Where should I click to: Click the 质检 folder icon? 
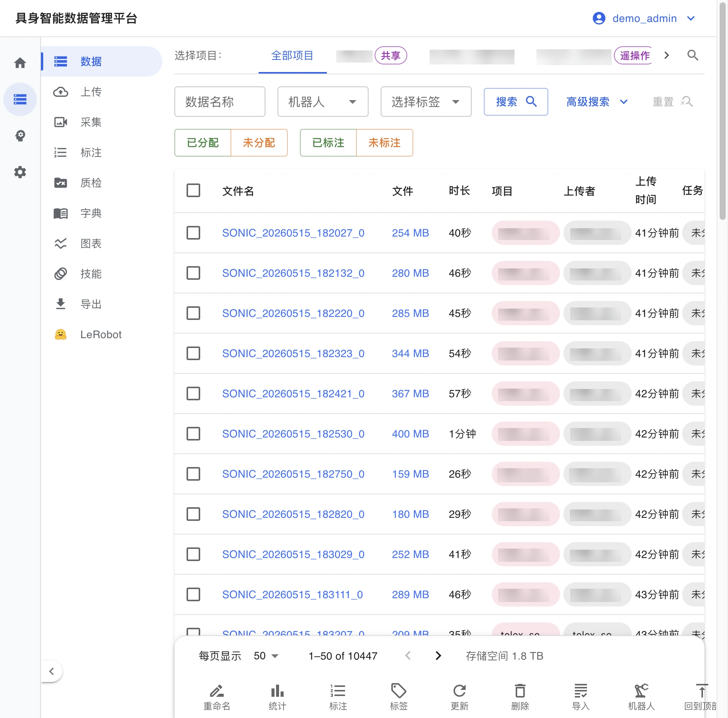tap(61, 183)
